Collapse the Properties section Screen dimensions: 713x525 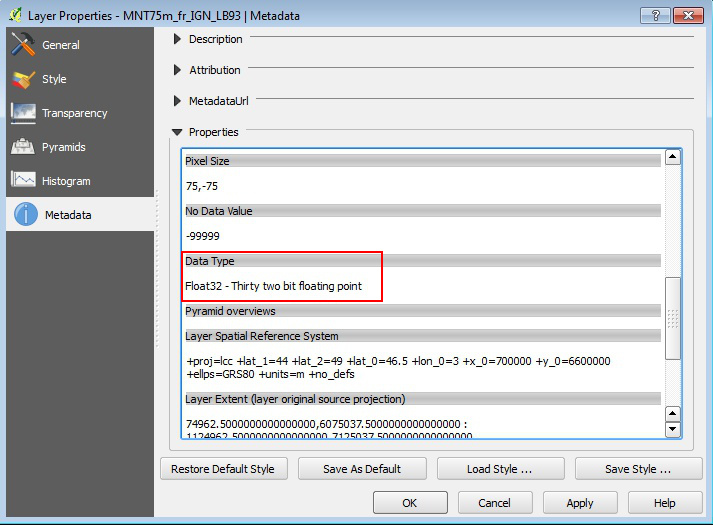[177, 132]
